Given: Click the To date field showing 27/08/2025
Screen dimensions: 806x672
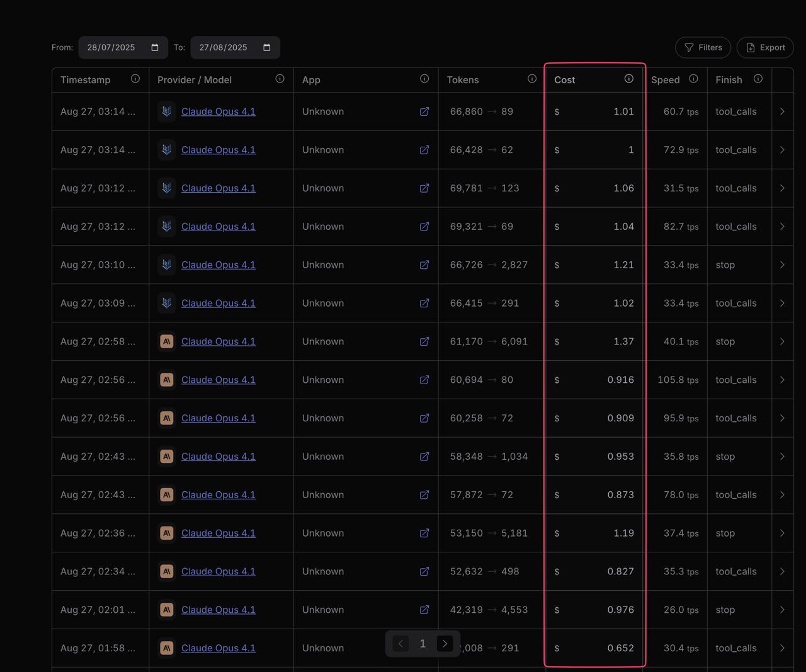Looking at the screenshot, I should pos(235,48).
